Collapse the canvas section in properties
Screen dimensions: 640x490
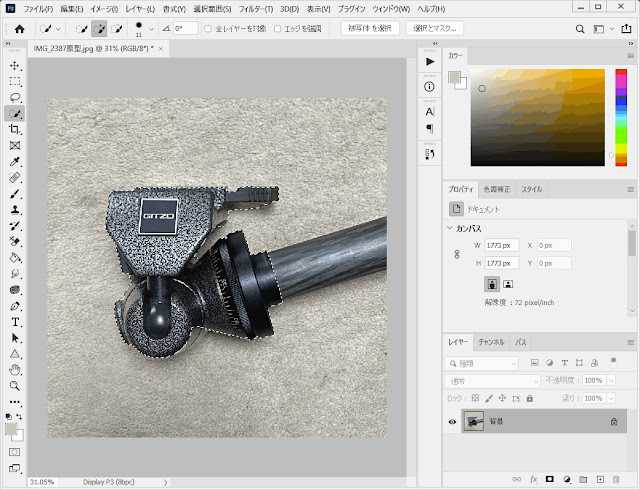coord(450,228)
